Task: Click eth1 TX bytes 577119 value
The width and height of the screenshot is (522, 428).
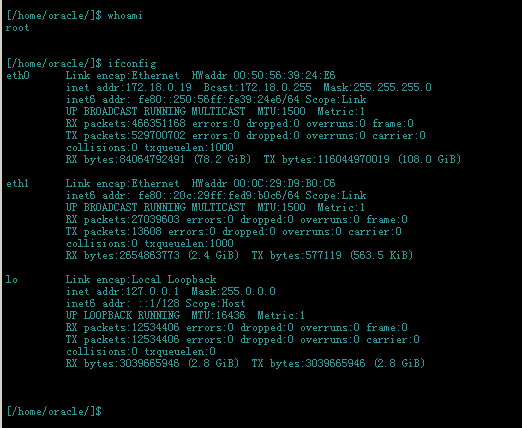Action: pyautogui.click(x=323, y=255)
